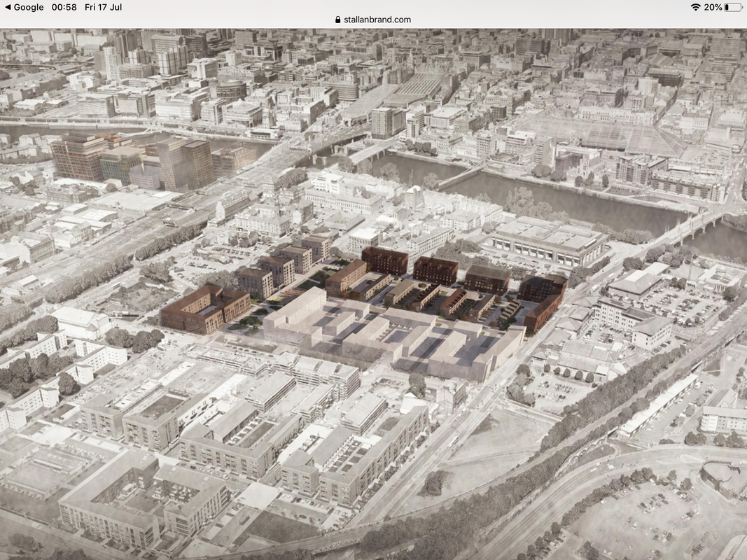Tap the 20% battery percentage text
This screenshot has width=747, height=560.
(x=713, y=7)
